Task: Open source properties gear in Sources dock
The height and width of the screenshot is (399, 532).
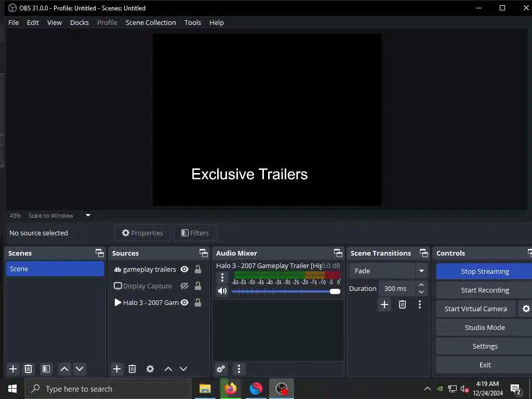Action: point(150,369)
